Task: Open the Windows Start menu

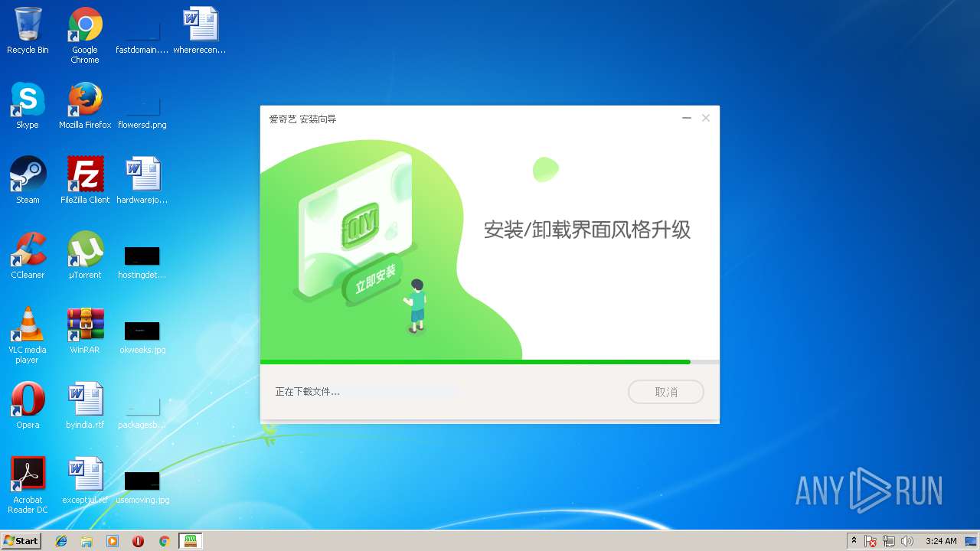Action: pyautogui.click(x=21, y=541)
